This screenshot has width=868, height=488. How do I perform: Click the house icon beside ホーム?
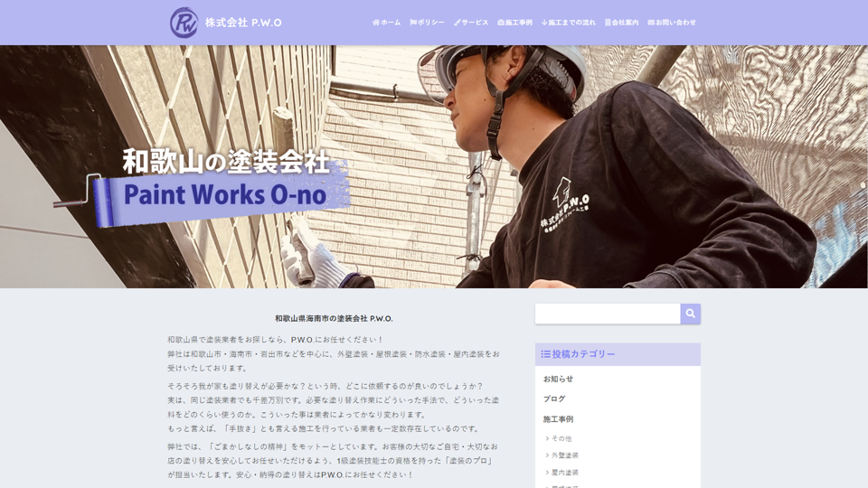376,23
